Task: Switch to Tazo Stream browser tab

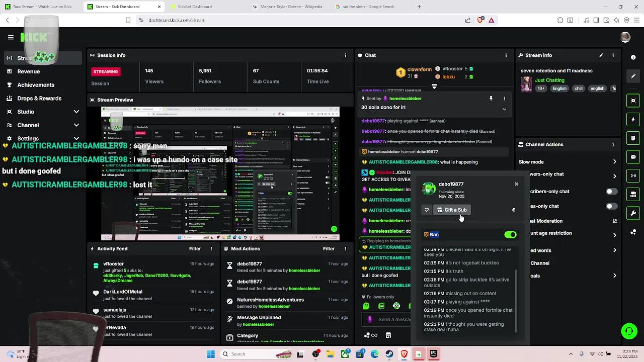Action: [x=40, y=7]
